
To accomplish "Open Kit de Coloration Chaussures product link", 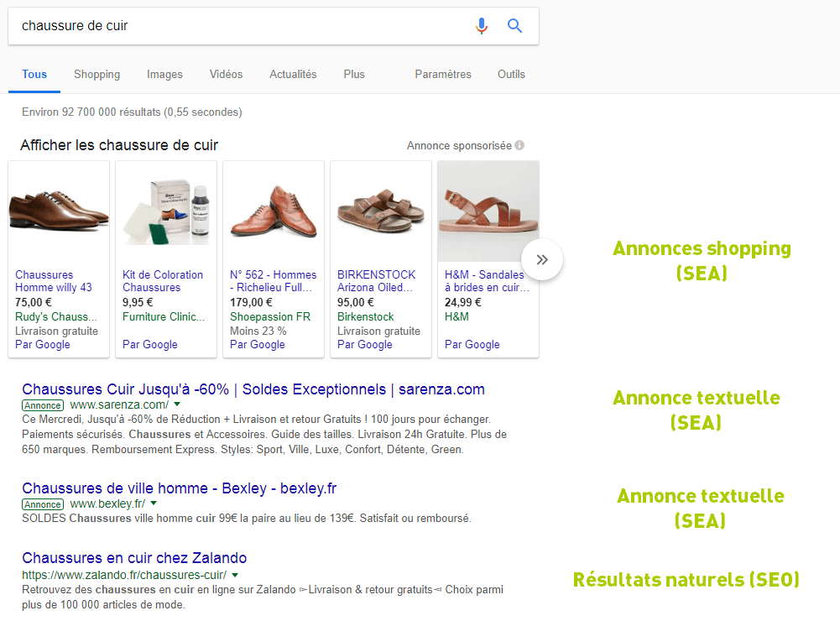I will pos(163,281).
